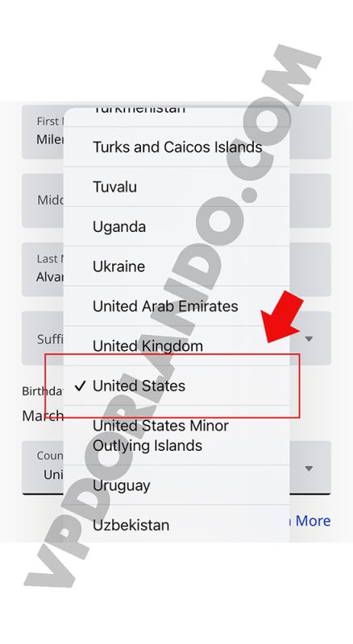Choose Tuvalu from country list
Viewport: 353px width, 644px height.
[x=176, y=187]
